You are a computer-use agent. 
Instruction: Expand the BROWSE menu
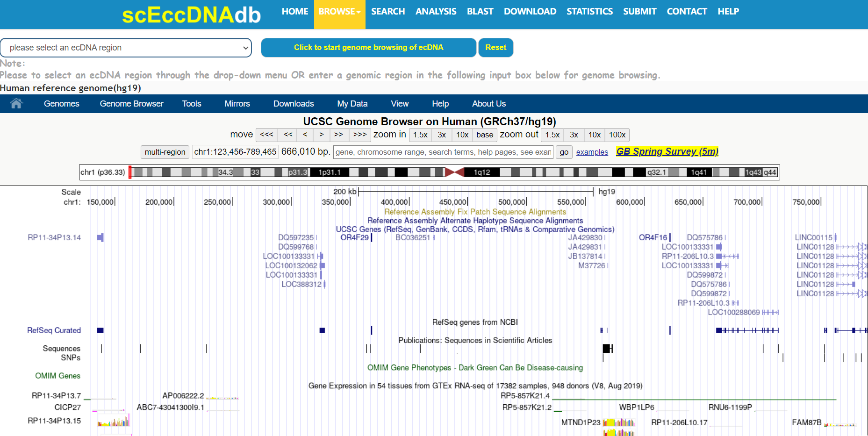click(x=339, y=12)
